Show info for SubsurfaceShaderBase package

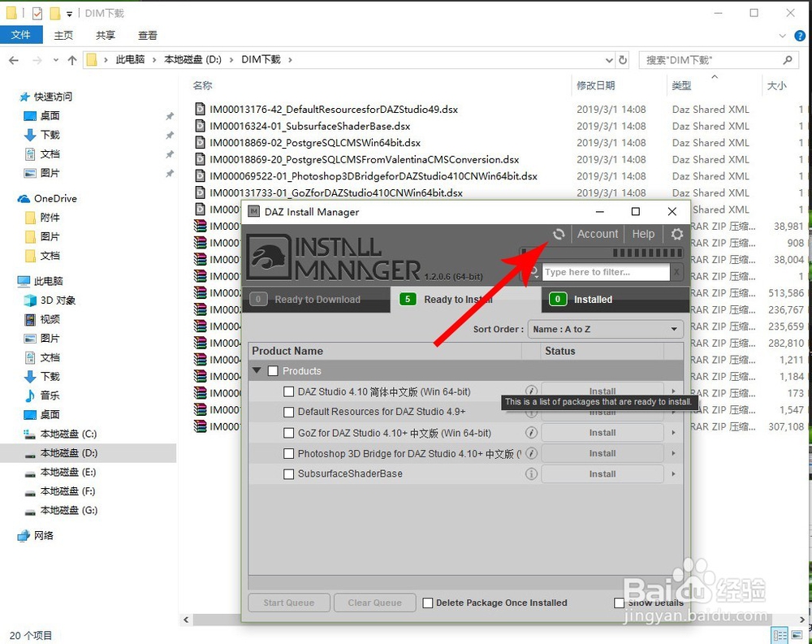coord(531,473)
